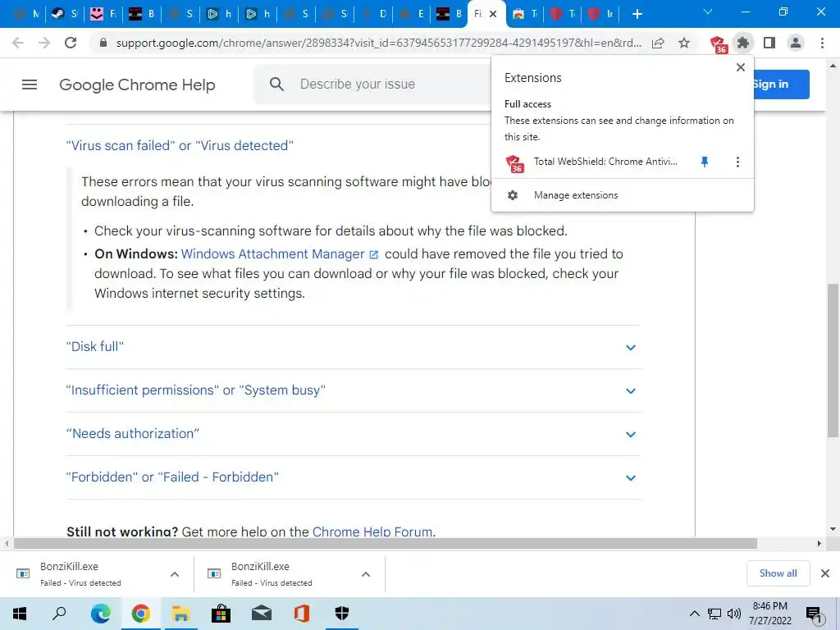The width and height of the screenshot is (840, 630).
Task: Go back to the previous page
Action: (x=18, y=43)
